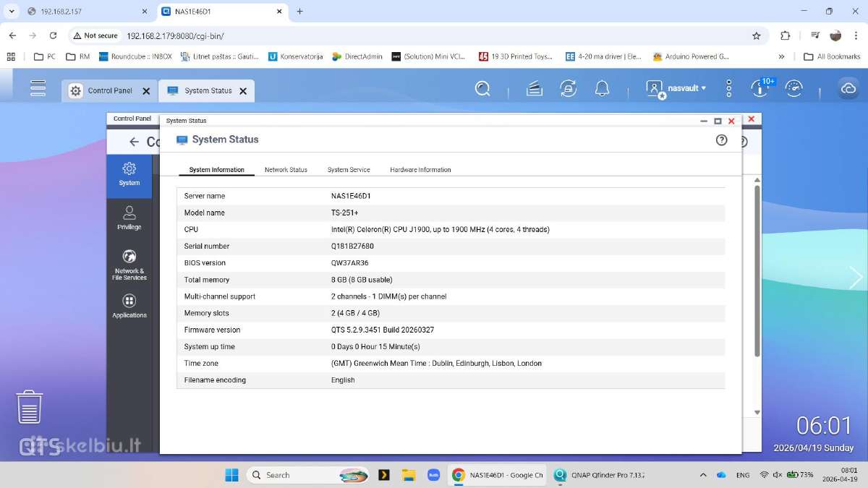Open Network & File Services sidebar item
The width and height of the screenshot is (868, 488).
(129, 265)
